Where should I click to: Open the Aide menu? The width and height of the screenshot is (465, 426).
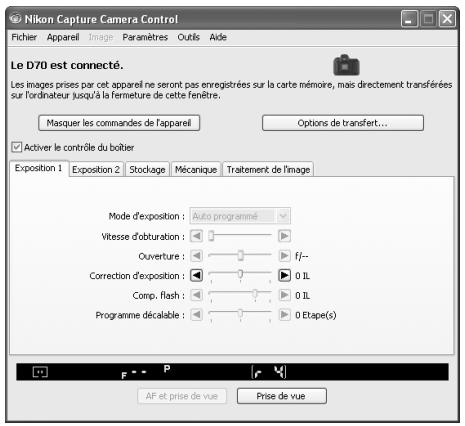pyautogui.click(x=218, y=37)
